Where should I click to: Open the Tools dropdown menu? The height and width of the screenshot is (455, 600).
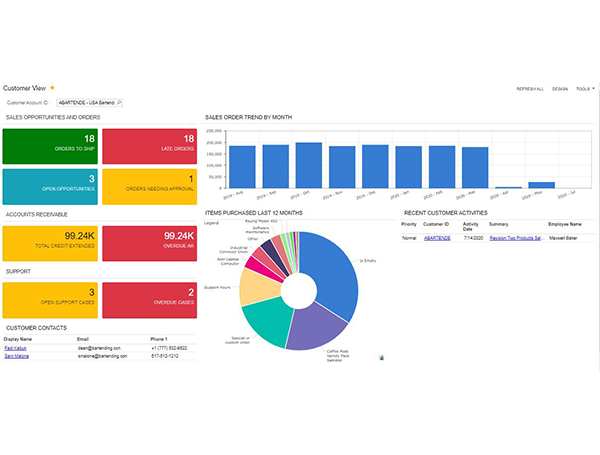(585, 89)
